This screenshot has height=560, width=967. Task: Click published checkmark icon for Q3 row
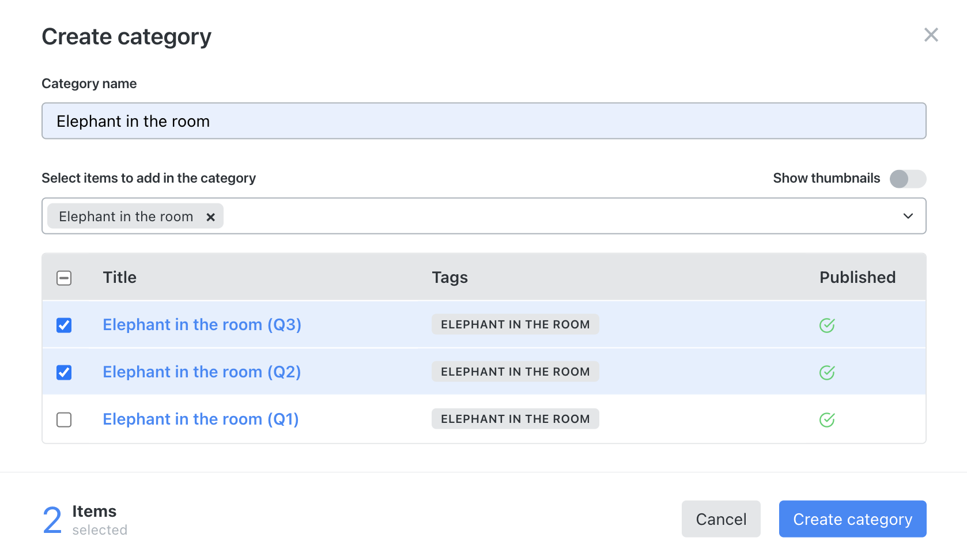tap(827, 325)
